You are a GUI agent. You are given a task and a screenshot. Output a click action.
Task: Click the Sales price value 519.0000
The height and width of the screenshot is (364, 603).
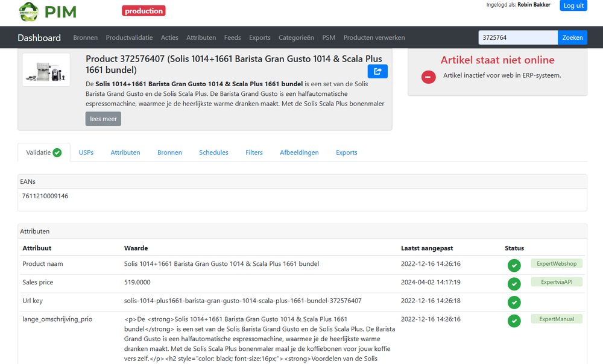point(137,282)
